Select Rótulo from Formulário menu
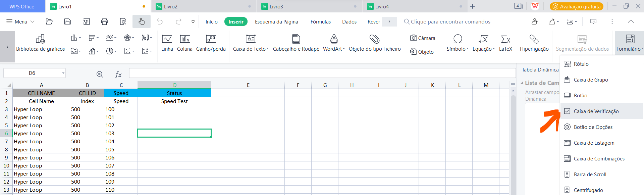The width and height of the screenshot is (644, 195). tap(602, 64)
